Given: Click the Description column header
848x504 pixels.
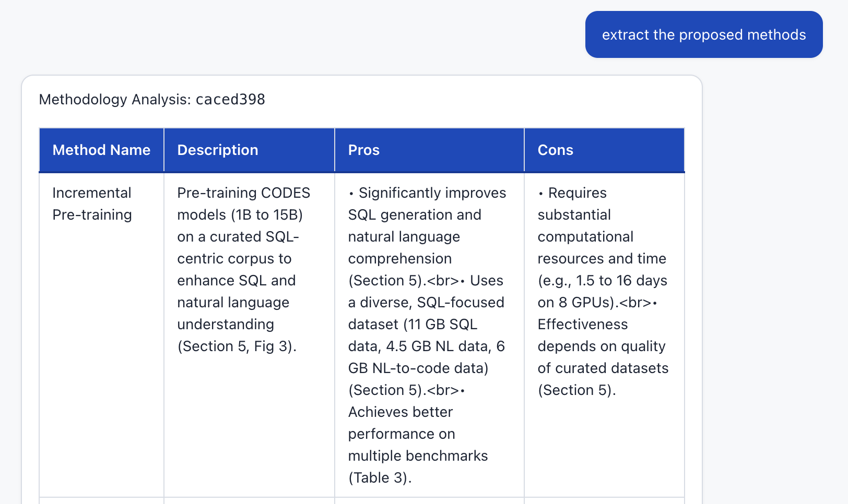Looking at the screenshot, I should click(x=218, y=150).
